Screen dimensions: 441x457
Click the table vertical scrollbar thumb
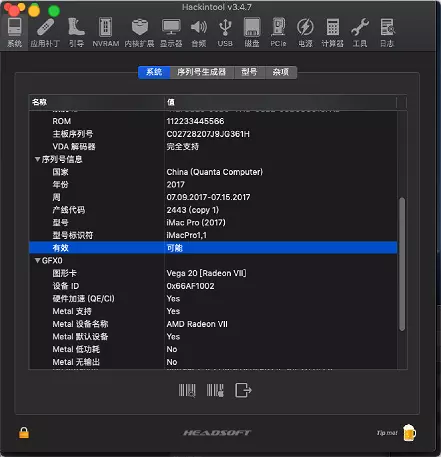(x=402, y=264)
